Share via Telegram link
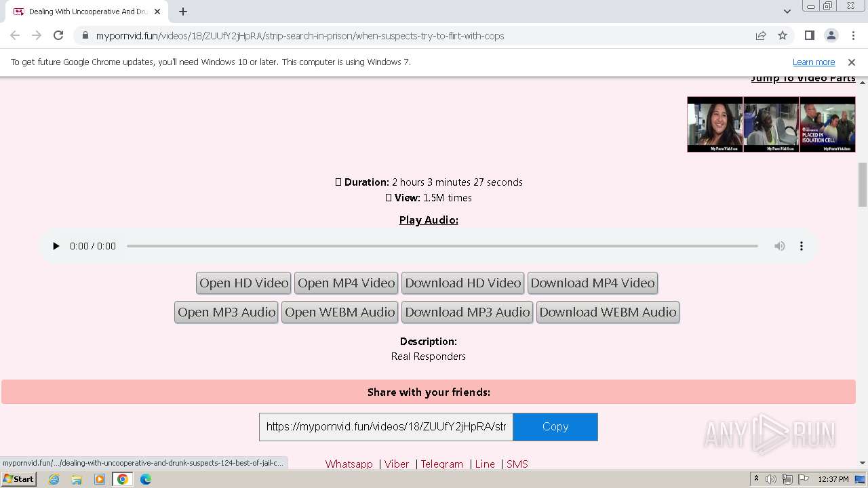Viewport: 868px width, 488px height. [x=441, y=464]
